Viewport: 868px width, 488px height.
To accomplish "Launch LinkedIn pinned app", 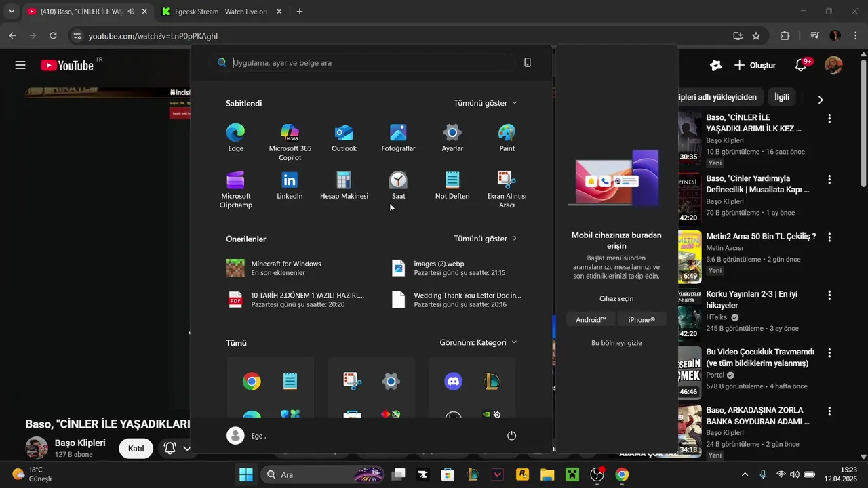I will coord(290,186).
